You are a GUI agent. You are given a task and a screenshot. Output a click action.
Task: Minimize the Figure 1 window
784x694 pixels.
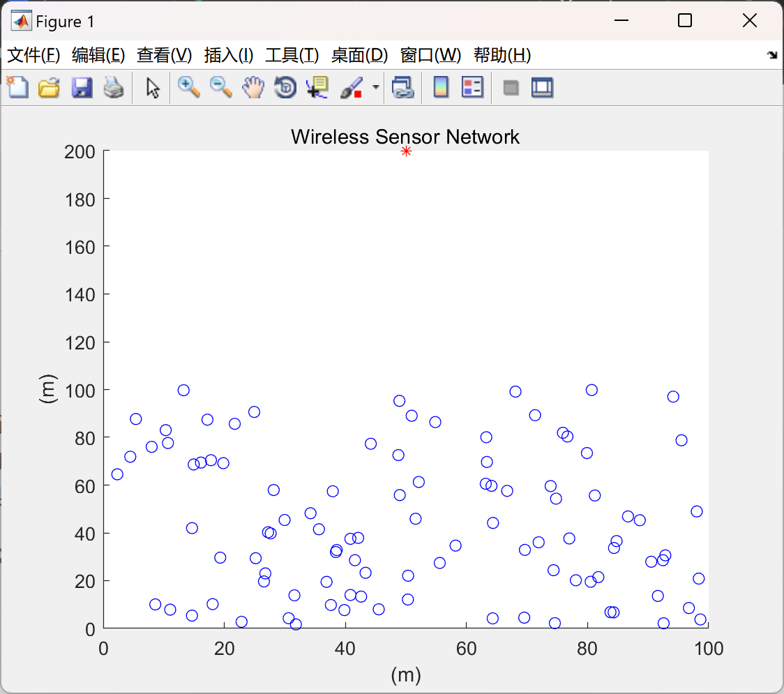[x=621, y=20]
